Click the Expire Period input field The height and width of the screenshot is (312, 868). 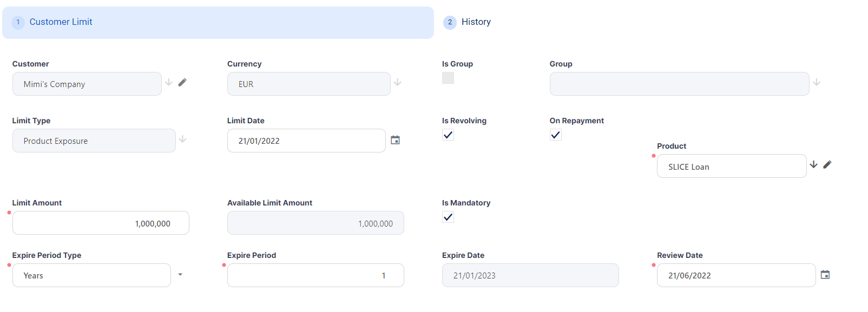(x=315, y=276)
